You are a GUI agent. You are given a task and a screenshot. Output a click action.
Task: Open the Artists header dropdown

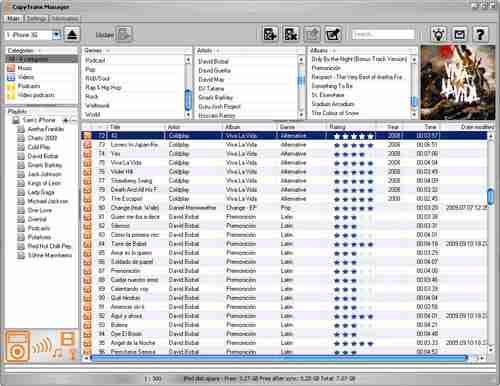coord(218,51)
